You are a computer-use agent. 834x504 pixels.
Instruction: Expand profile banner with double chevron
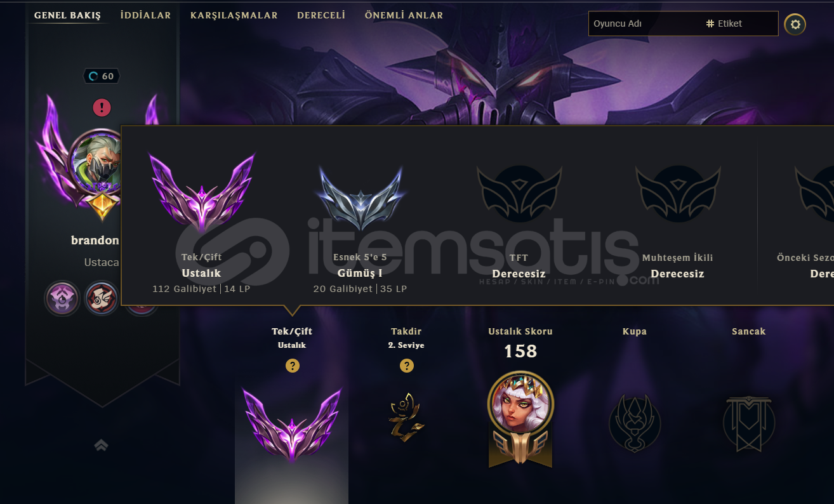pos(101,445)
